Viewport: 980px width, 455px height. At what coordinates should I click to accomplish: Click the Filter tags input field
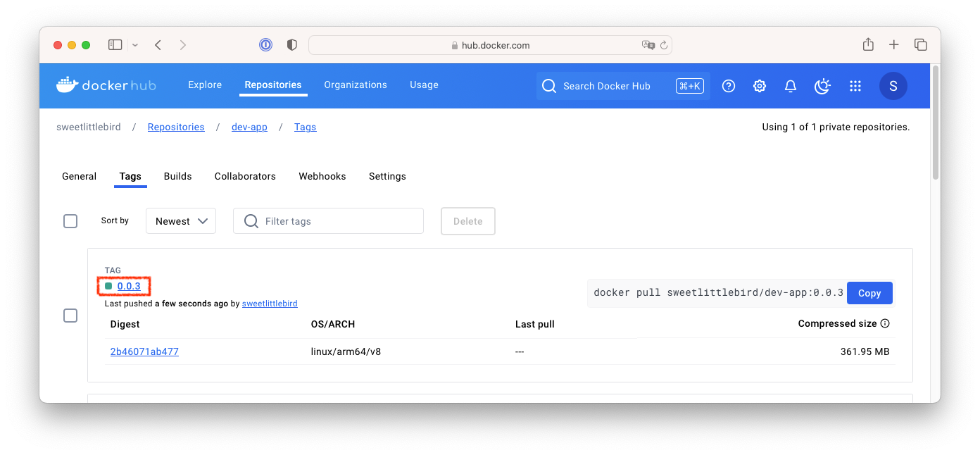[x=328, y=221]
